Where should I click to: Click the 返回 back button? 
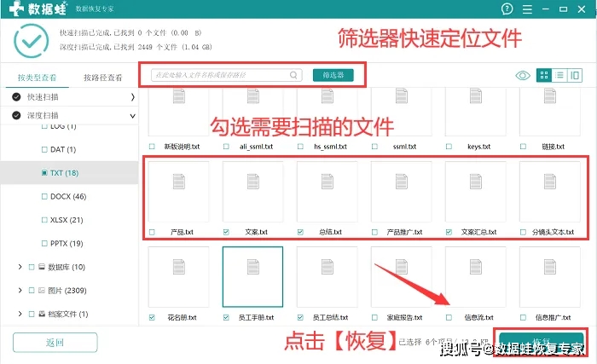coord(55,343)
